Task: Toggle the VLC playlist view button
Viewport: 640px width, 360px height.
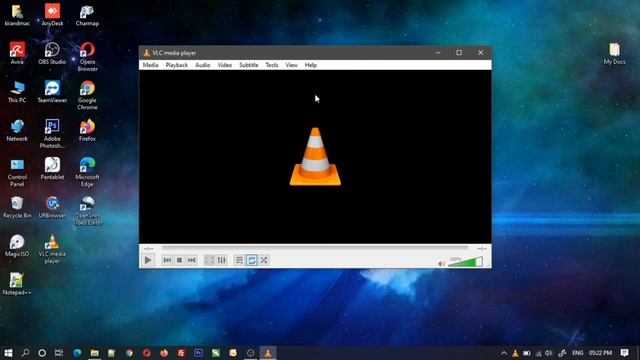Action: click(239, 260)
